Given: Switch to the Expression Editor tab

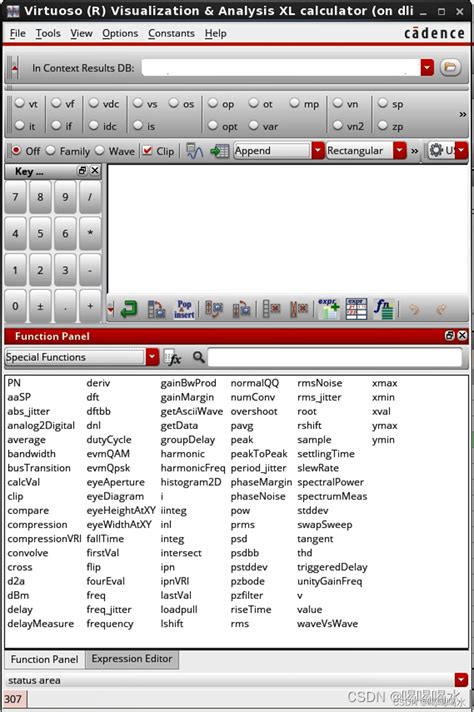Looking at the screenshot, I should coord(132,658).
